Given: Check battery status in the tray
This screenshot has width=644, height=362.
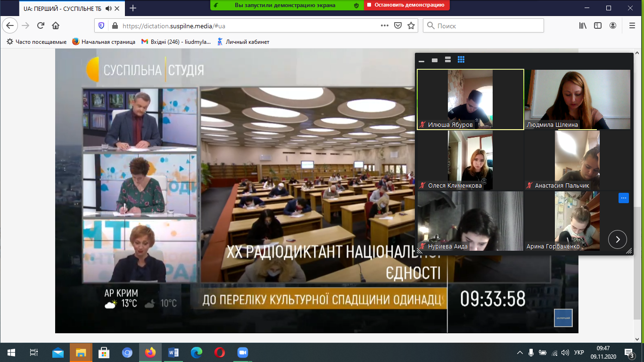Looking at the screenshot, I should tap(543, 353).
